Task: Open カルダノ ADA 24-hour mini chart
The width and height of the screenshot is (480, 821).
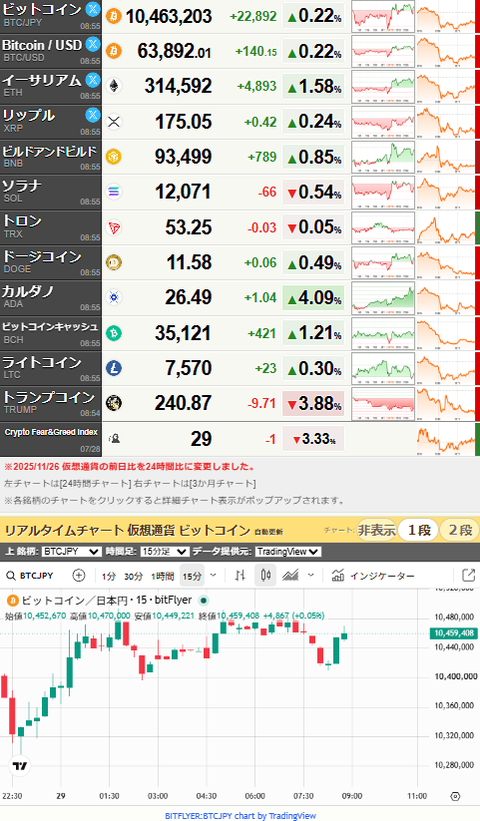Action: (383, 298)
